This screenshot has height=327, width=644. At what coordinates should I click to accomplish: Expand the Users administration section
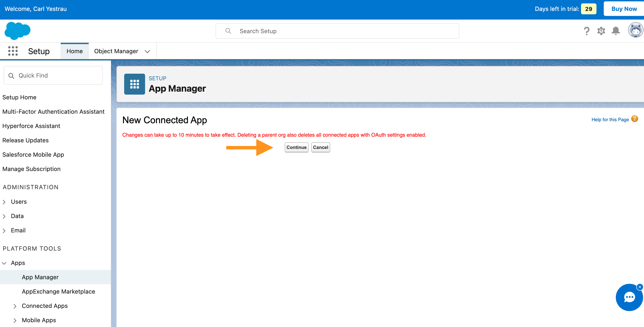[4, 201]
